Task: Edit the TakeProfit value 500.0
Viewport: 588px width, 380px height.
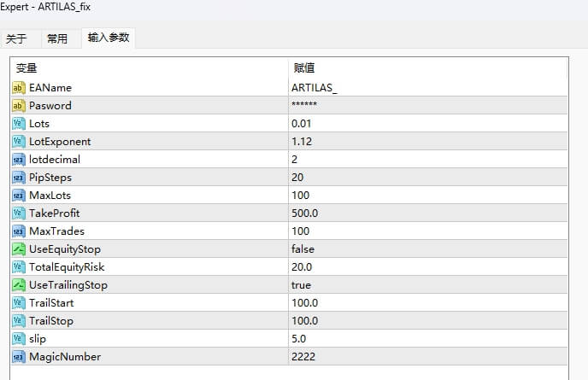Action: (x=305, y=213)
